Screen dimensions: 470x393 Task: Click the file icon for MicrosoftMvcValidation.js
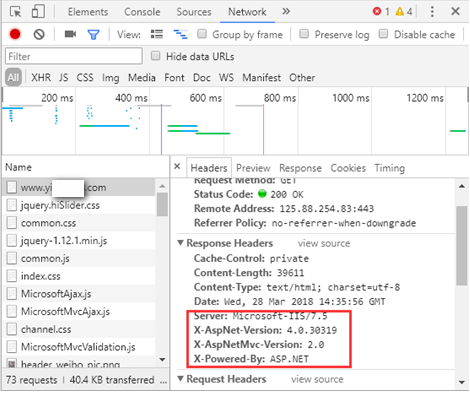click(x=12, y=347)
